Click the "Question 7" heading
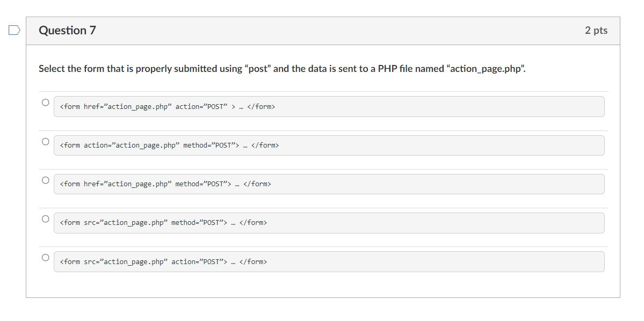Image resolution: width=644 pixels, height=321 pixels. tap(67, 31)
